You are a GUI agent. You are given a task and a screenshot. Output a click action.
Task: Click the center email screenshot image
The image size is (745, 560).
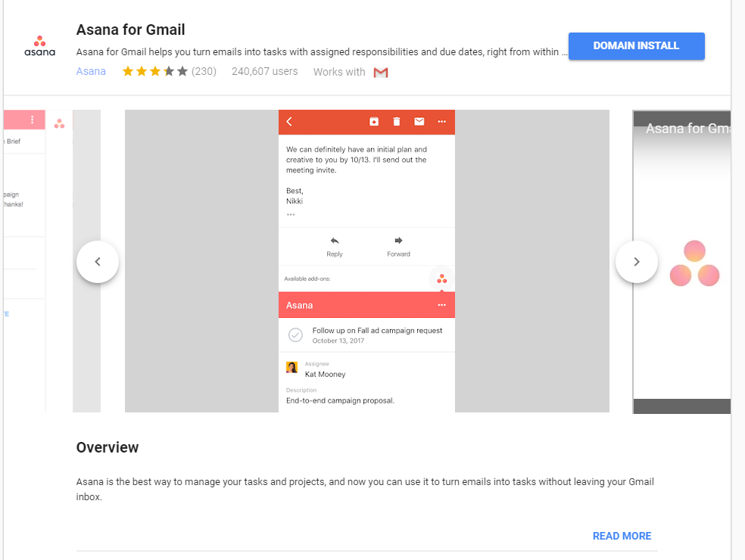366,261
